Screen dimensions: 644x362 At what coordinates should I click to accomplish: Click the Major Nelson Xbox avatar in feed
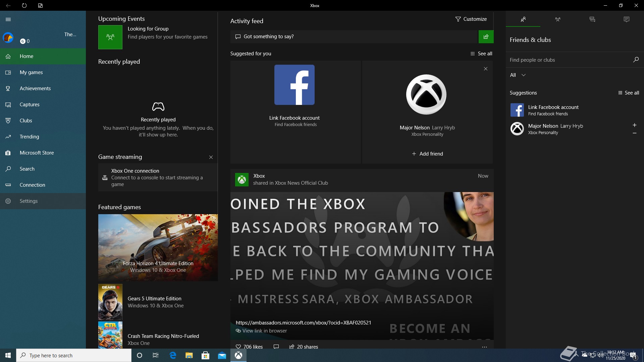coord(426,95)
